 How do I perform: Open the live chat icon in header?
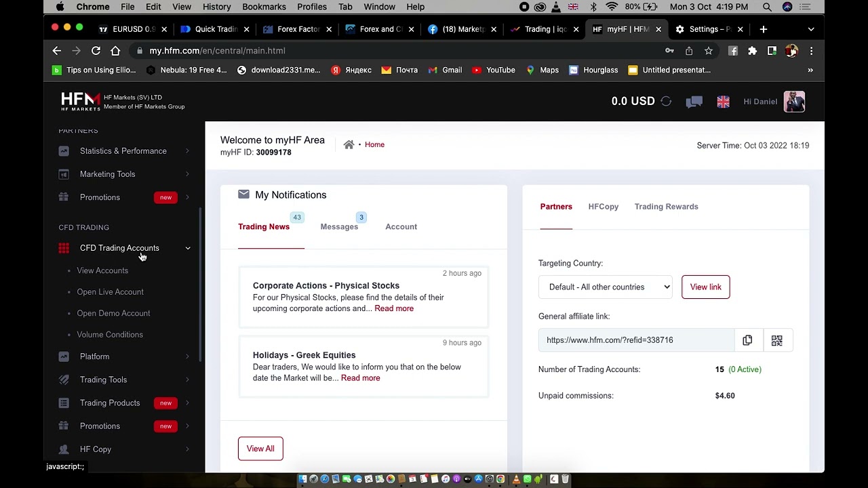(x=694, y=102)
